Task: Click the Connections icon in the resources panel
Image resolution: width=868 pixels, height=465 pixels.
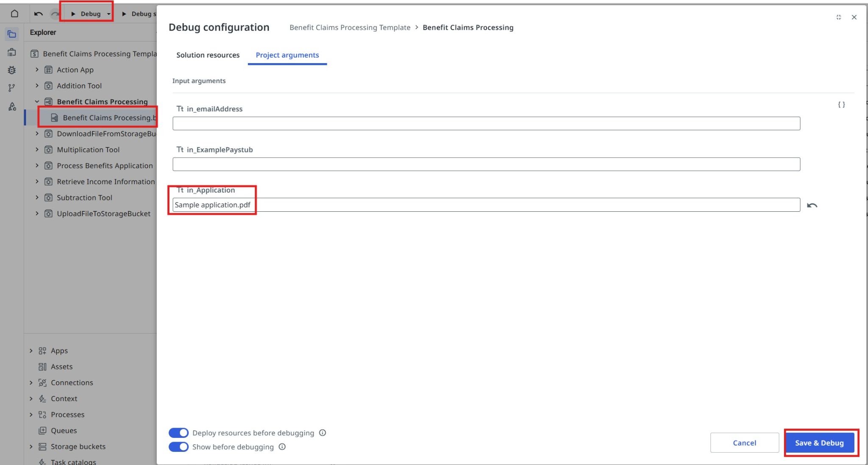Action: pos(42,382)
